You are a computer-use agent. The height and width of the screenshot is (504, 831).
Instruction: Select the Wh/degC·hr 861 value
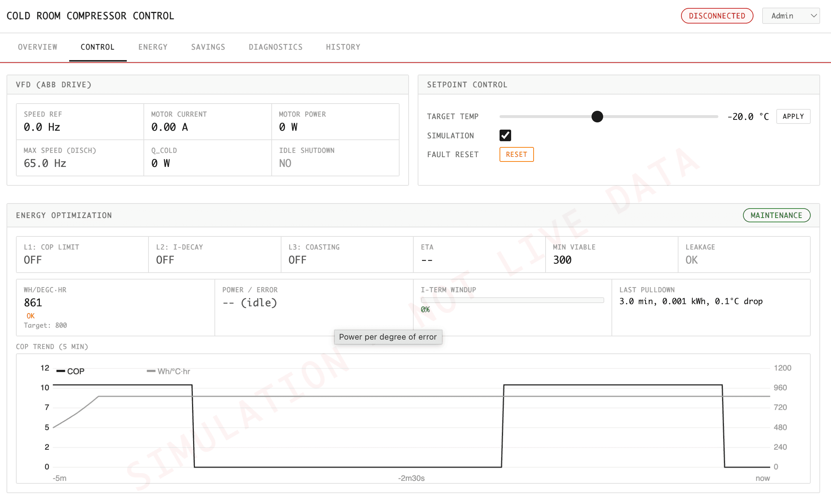[33, 303]
